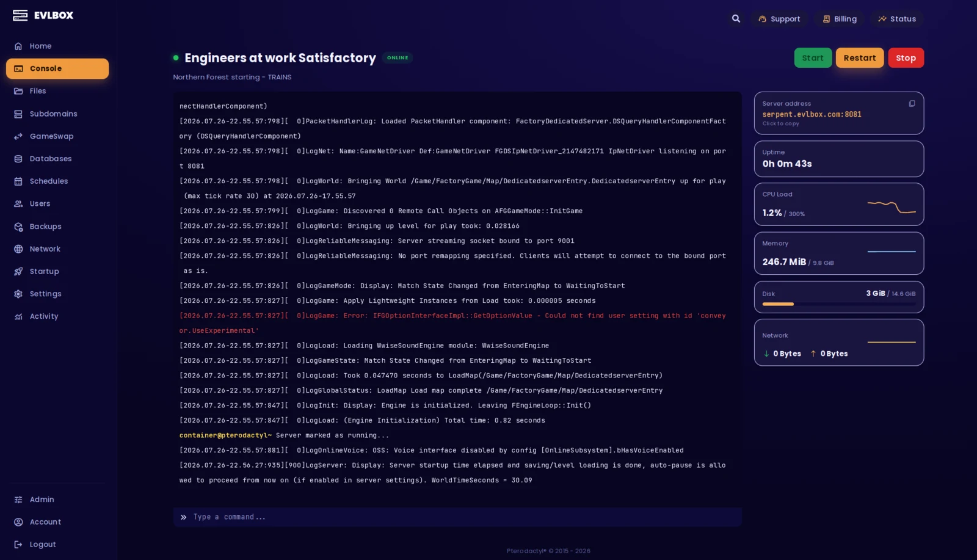This screenshot has width=977, height=560.
Task: Stop the running server
Action: pos(906,58)
